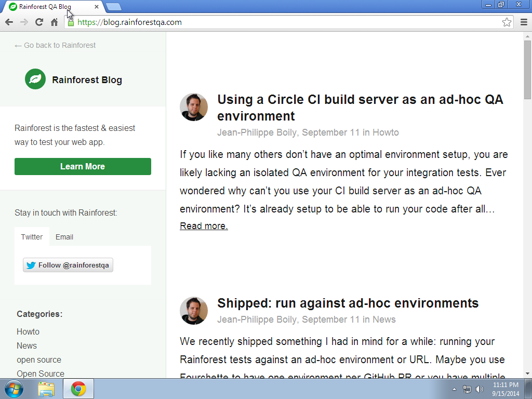Screen dimensions: 532x399
Task: Click the Rainforest green leaf logo
Action: point(35,79)
